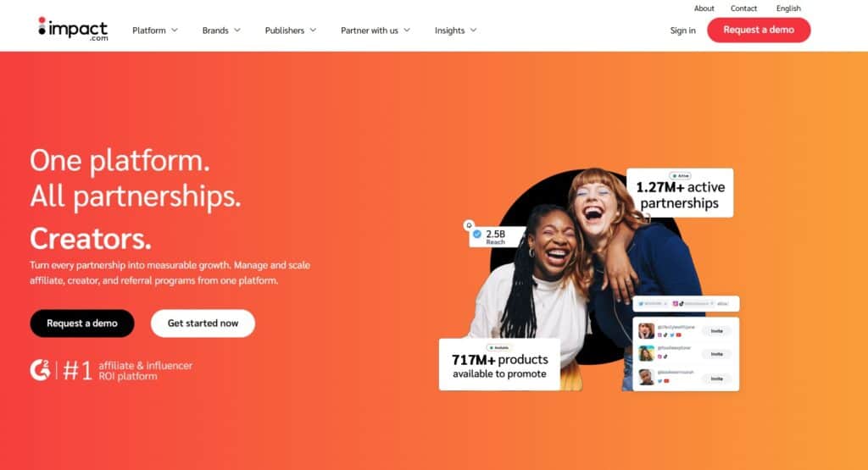Expand the Platform dropdown menu
Image resolution: width=868 pixels, height=470 pixels.
coord(155,30)
